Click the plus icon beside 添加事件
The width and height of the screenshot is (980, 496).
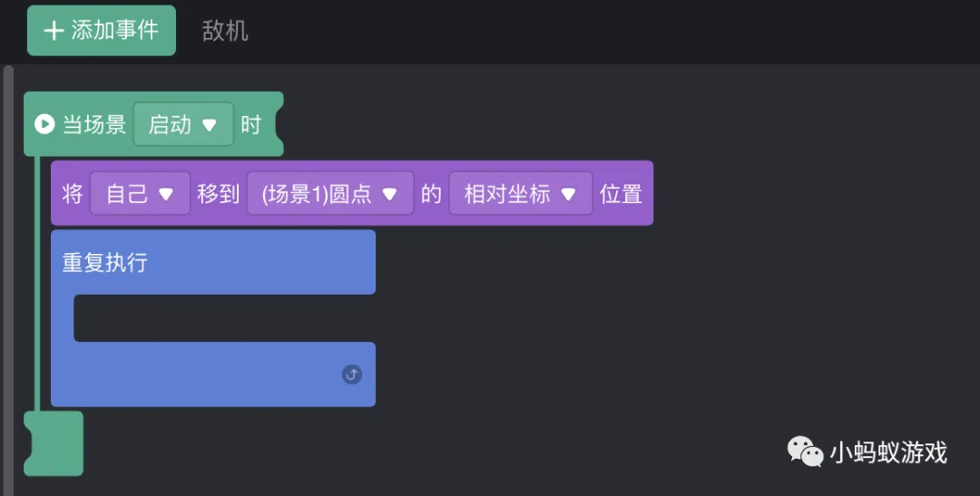click(x=54, y=31)
